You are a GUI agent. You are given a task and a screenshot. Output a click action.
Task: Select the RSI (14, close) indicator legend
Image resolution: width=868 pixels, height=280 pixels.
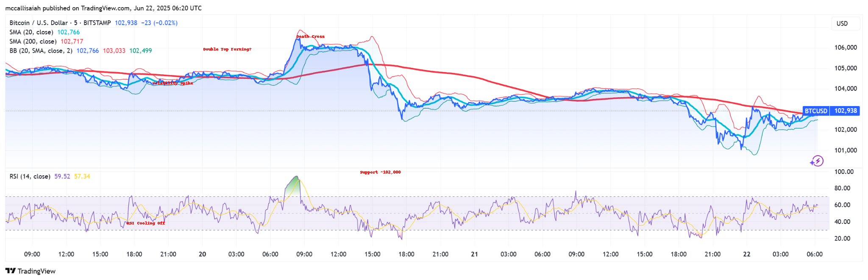(30, 176)
